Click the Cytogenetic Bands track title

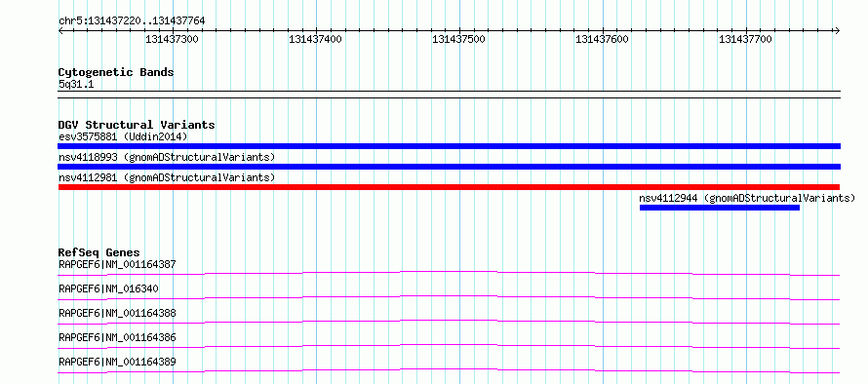pyautogui.click(x=116, y=72)
